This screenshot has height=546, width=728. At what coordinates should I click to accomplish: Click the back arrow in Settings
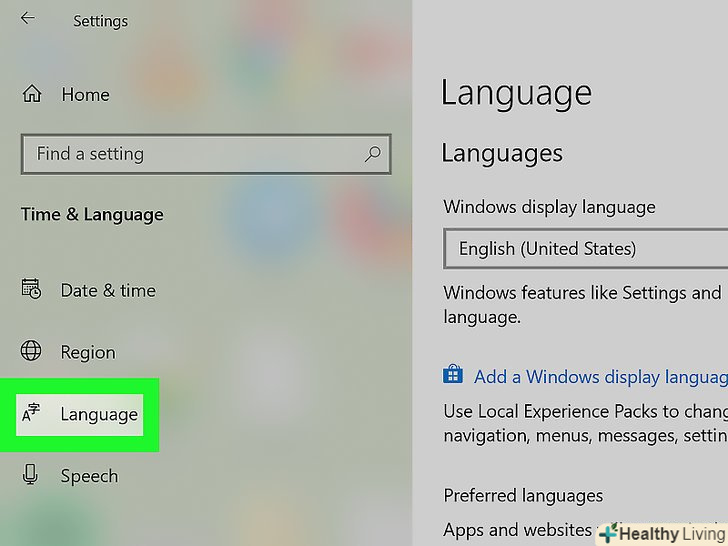(x=28, y=19)
